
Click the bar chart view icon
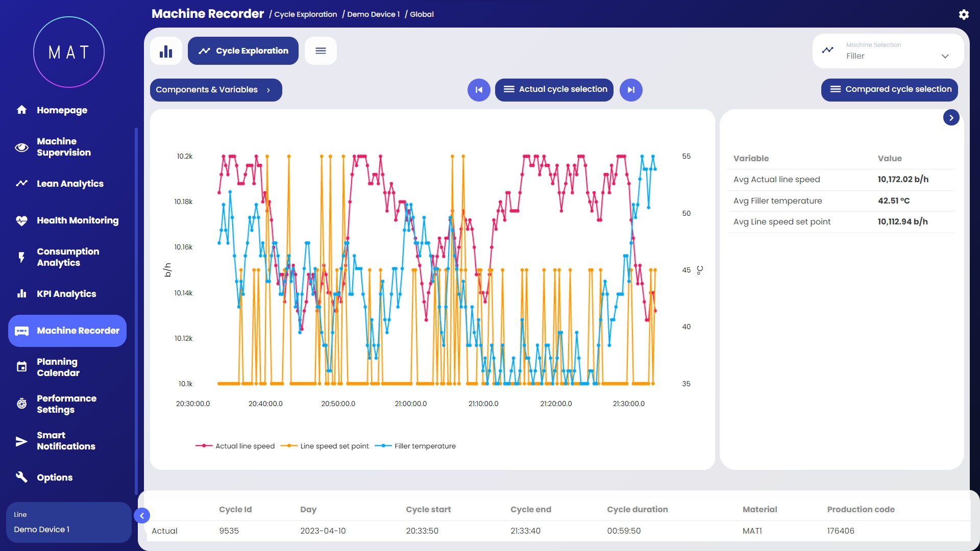(x=166, y=51)
